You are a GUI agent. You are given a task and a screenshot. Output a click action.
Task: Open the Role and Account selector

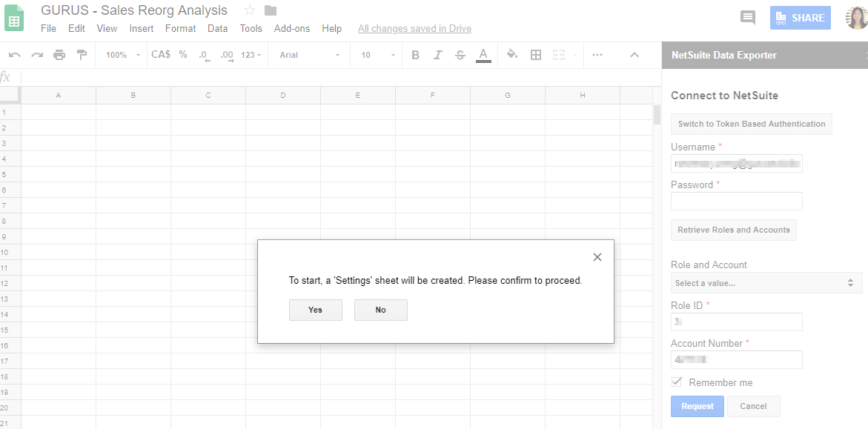coord(766,283)
